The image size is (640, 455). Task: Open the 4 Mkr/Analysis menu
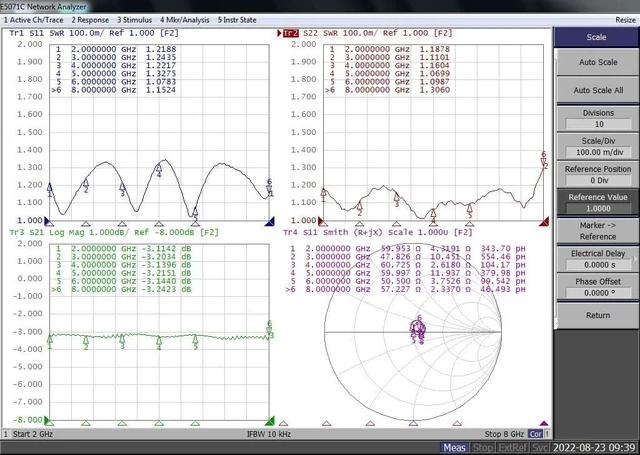coord(184,20)
